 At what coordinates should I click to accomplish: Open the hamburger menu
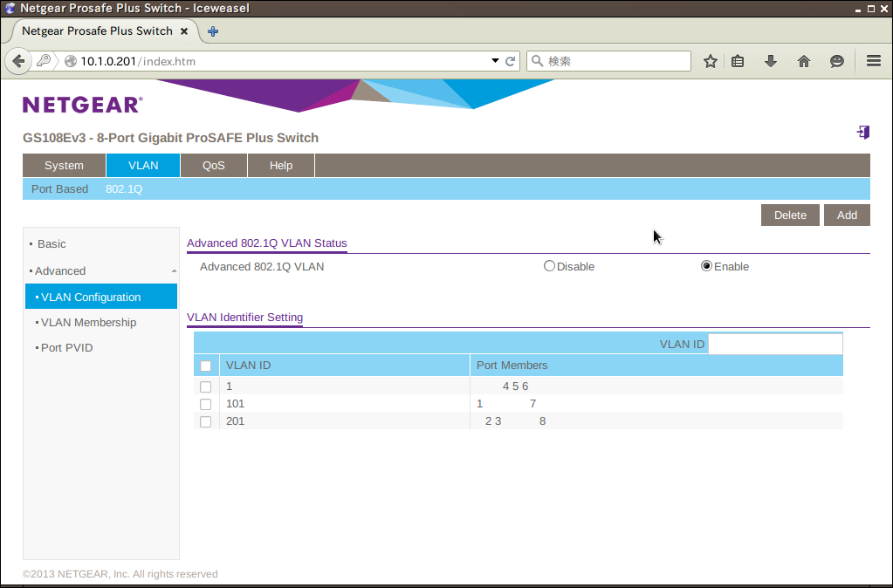[874, 61]
